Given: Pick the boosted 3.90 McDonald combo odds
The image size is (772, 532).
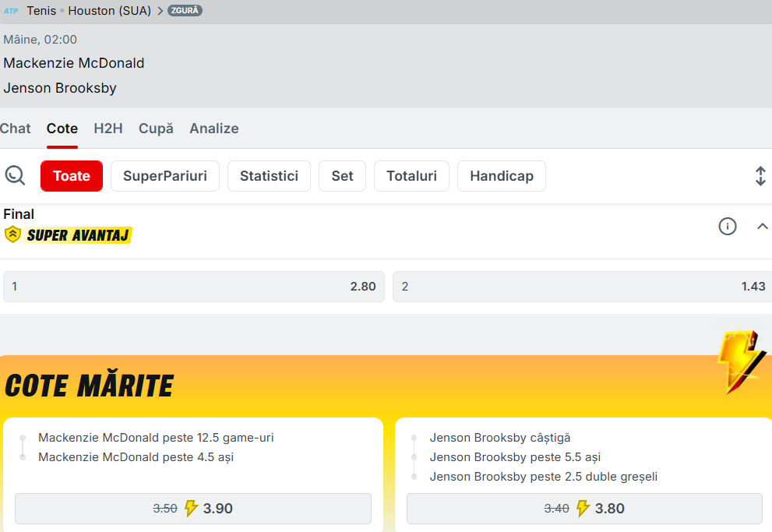Looking at the screenshot, I should (x=193, y=509).
